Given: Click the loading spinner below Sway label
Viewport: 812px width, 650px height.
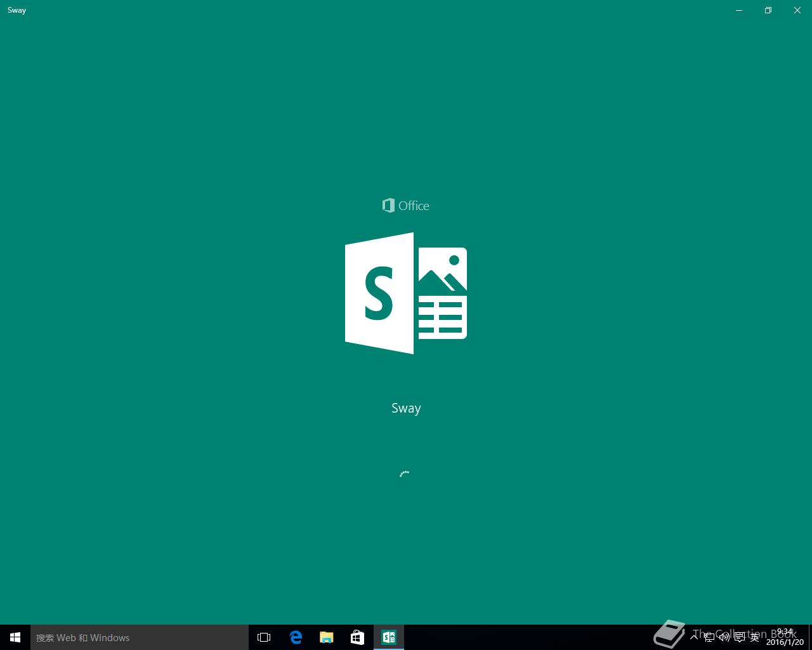Looking at the screenshot, I should [x=405, y=474].
